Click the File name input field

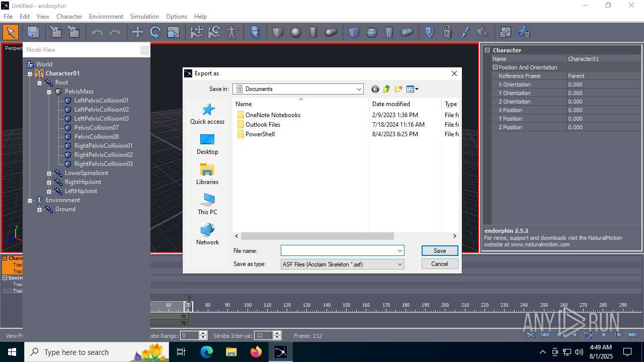tap(339, 250)
